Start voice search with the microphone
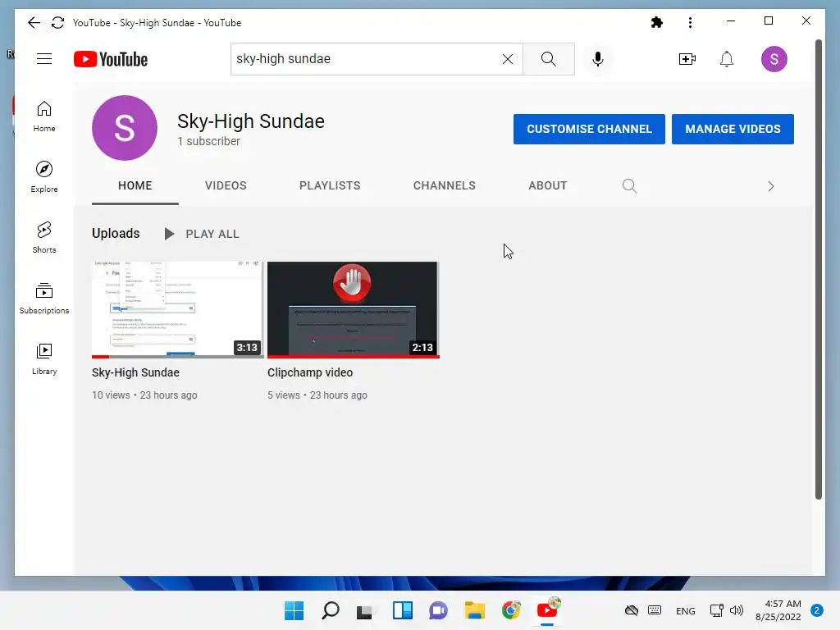This screenshot has width=840, height=630. point(598,59)
